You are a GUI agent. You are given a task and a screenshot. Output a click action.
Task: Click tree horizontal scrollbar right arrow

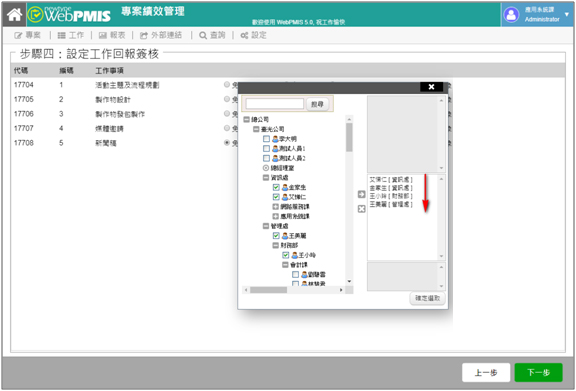point(341,290)
